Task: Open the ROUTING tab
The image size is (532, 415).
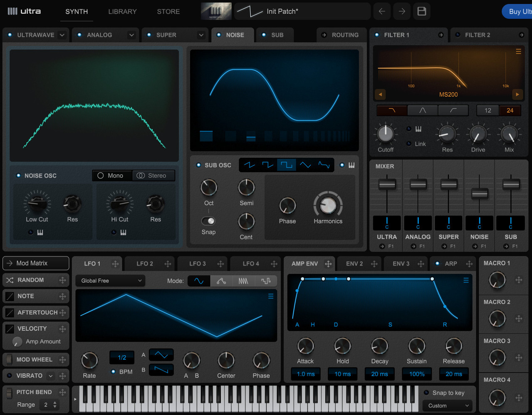Action: [341, 35]
